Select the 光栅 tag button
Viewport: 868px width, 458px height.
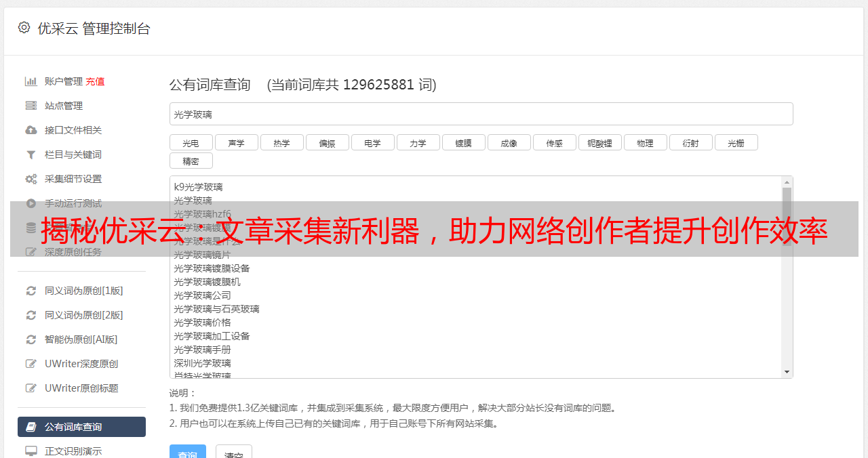pos(736,142)
